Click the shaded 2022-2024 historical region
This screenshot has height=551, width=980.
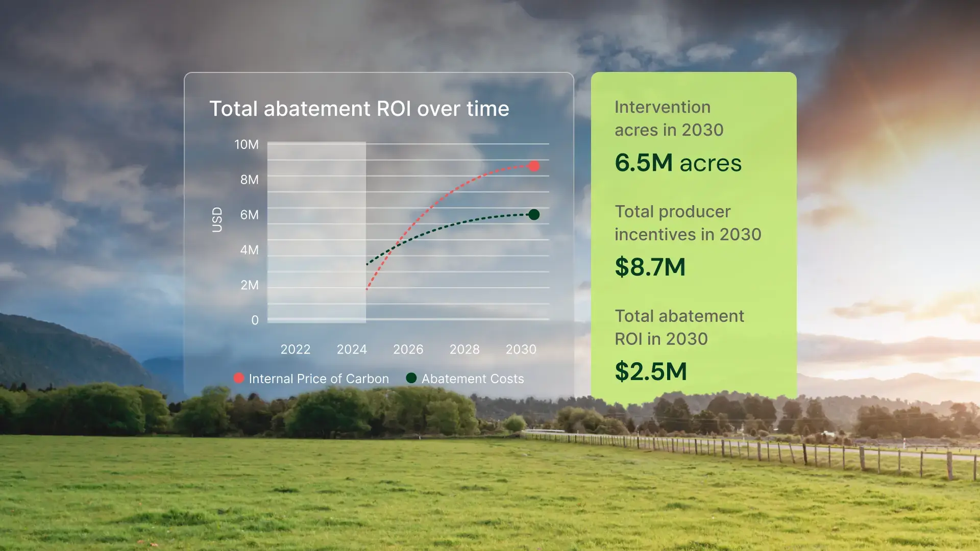[316, 232]
